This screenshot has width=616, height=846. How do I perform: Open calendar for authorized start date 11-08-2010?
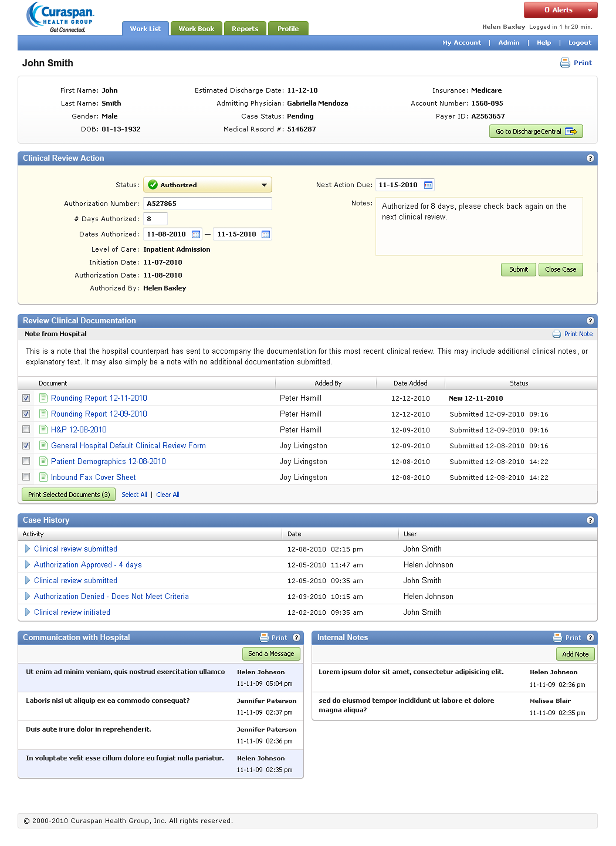pyautogui.click(x=196, y=234)
